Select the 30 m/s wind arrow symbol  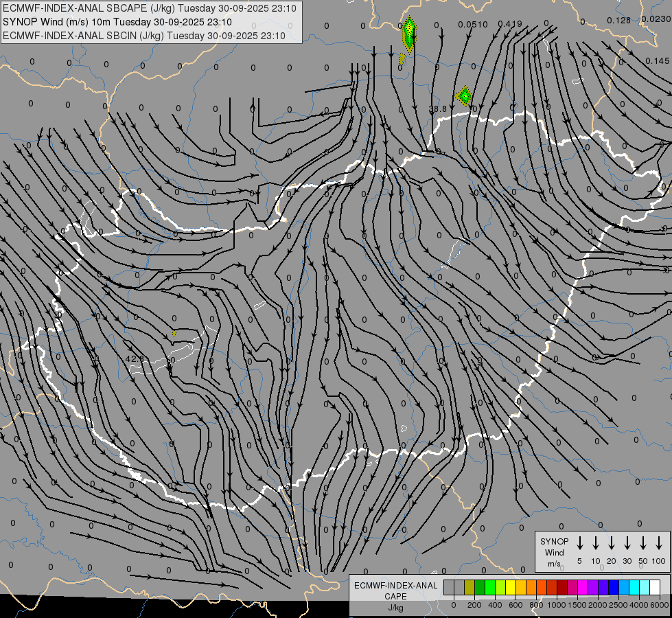(x=627, y=543)
